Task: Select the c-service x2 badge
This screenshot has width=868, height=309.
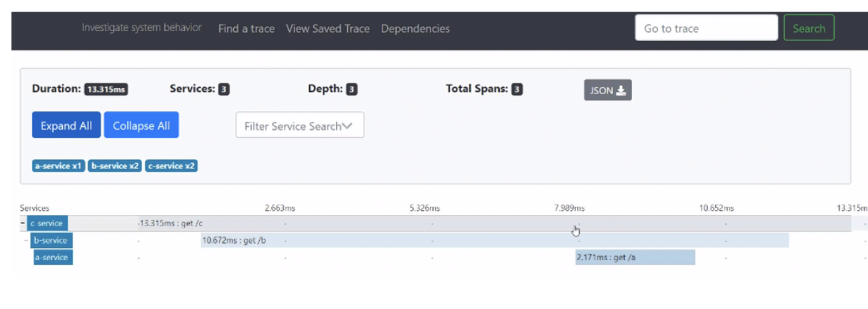Action: (x=171, y=166)
